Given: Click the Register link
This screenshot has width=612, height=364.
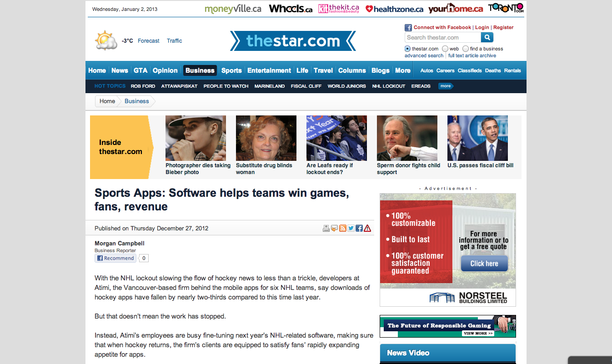Looking at the screenshot, I should pos(503,28).
